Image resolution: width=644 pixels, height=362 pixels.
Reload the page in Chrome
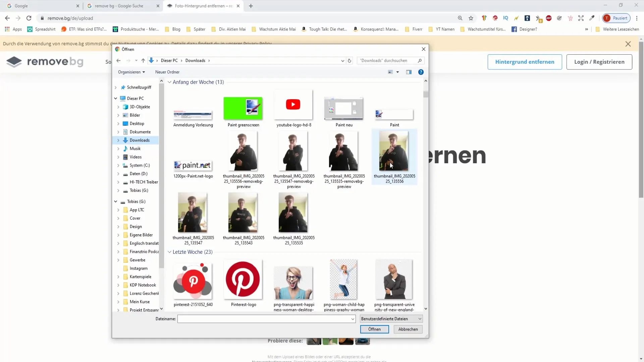pyautogui.click(x=29, y=18)
